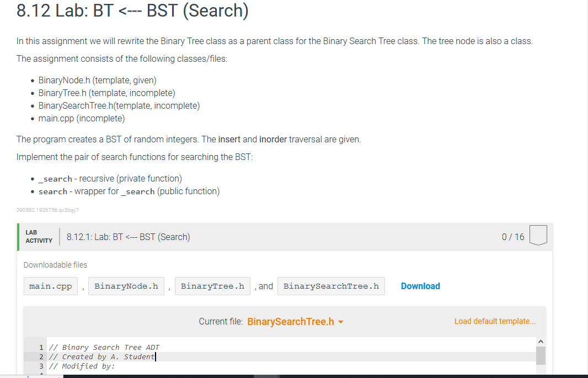588x378 pixels.
Task: Switch files using the orange dropdown caret
Action: coord(340,321)
